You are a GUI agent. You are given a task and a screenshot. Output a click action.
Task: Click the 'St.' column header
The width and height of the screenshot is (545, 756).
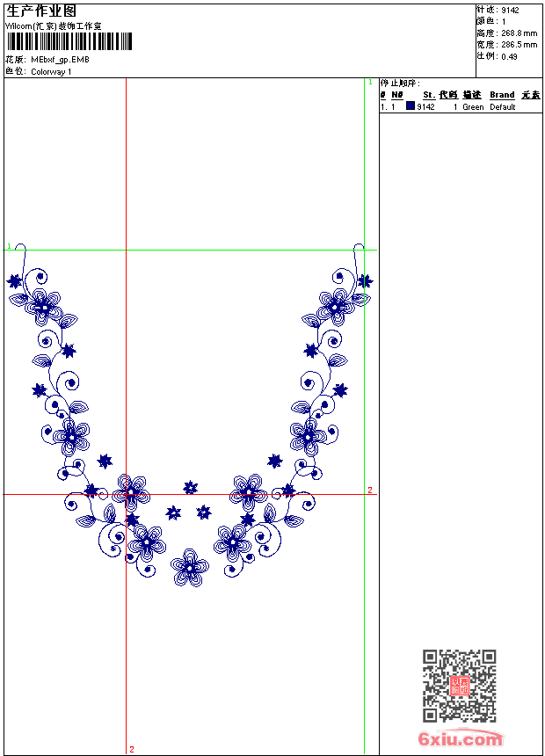tap(429, 95)
